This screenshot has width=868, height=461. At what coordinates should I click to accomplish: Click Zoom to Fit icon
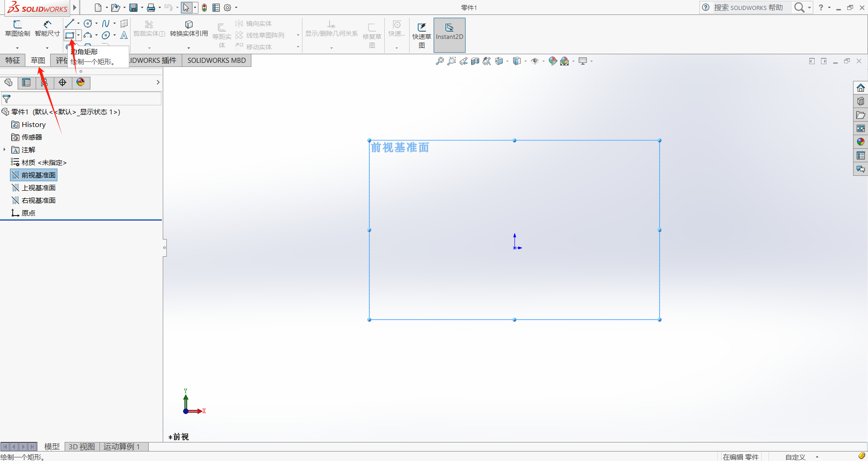click(x=439, y=61)
